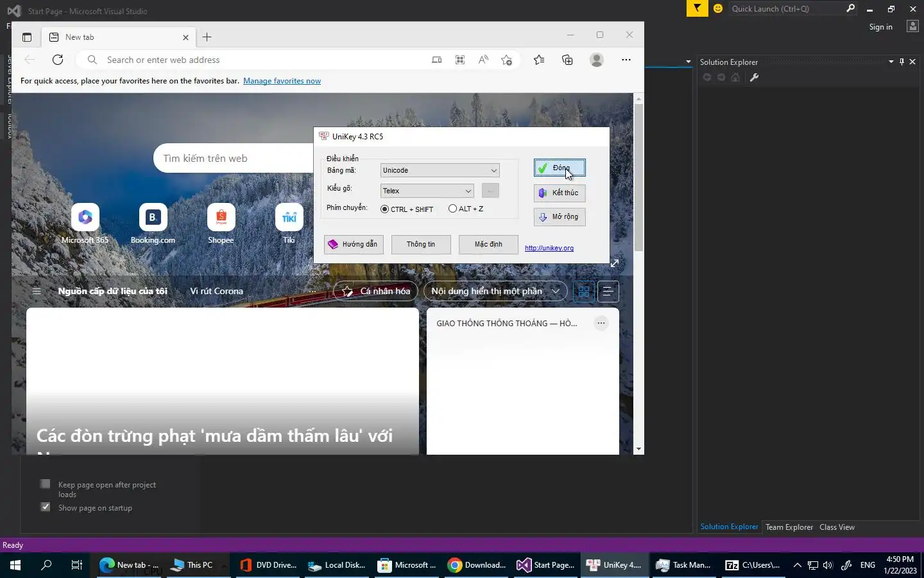Click Solution Explorer home icon
Viewport: 924px width, 578px height.
coord(735,78)
